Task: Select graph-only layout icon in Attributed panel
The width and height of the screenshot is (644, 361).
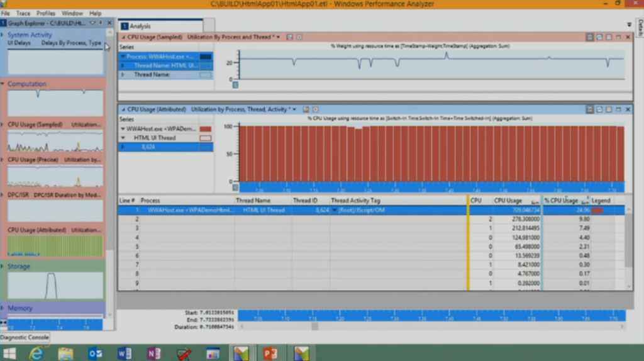Action: [x=590, y=109]
